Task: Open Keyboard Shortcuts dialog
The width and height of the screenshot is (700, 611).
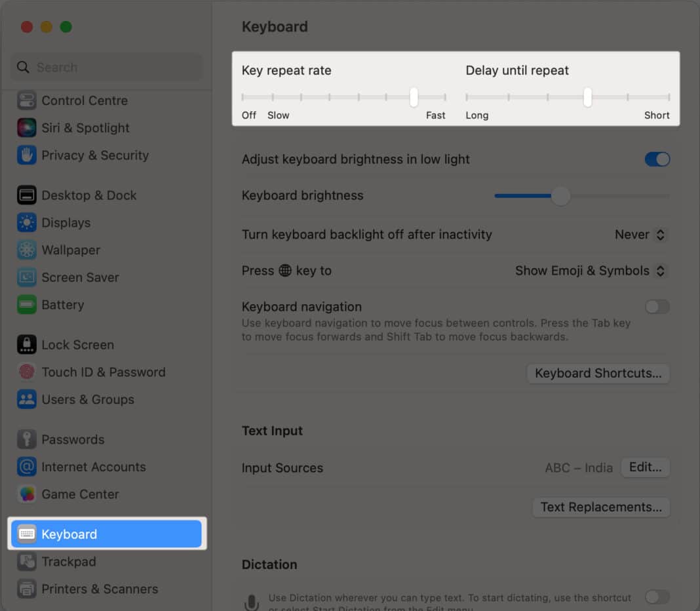Action: tap(597, 373)
